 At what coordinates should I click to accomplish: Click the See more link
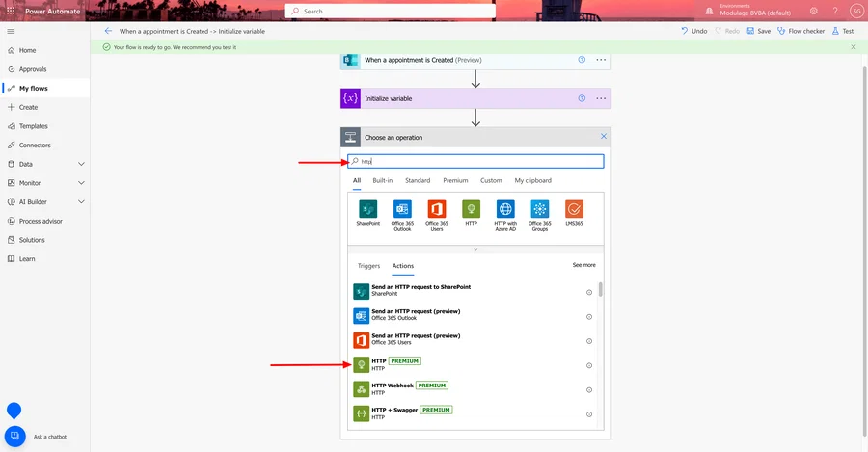(x=584, y=265)
